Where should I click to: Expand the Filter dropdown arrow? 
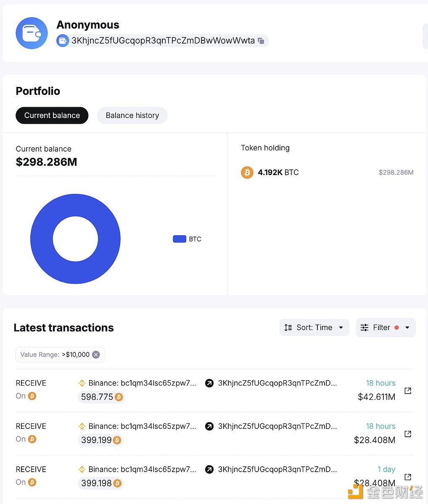pyautogui.click(x=407, y=328)
